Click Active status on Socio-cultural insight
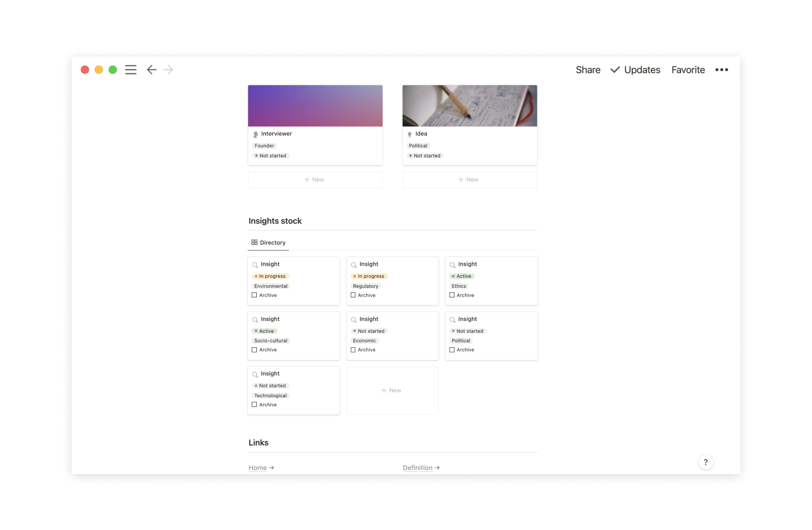The image size is (812, 530). (x=265, y=331)
